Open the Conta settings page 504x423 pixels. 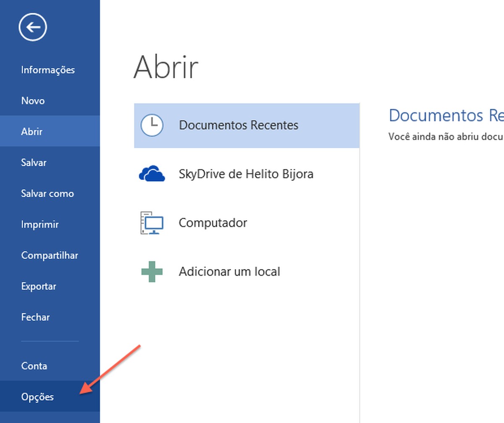[x=34, y=365]
